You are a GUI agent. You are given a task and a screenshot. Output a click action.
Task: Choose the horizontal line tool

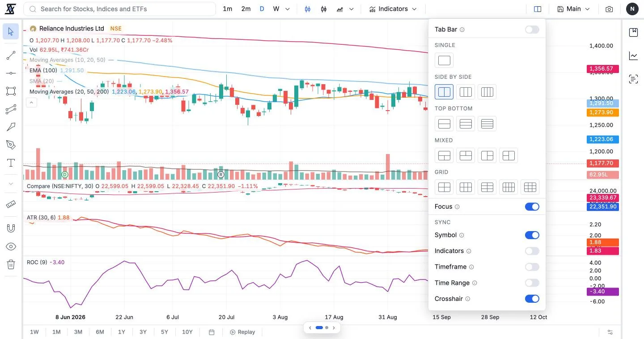coord(11,73)
